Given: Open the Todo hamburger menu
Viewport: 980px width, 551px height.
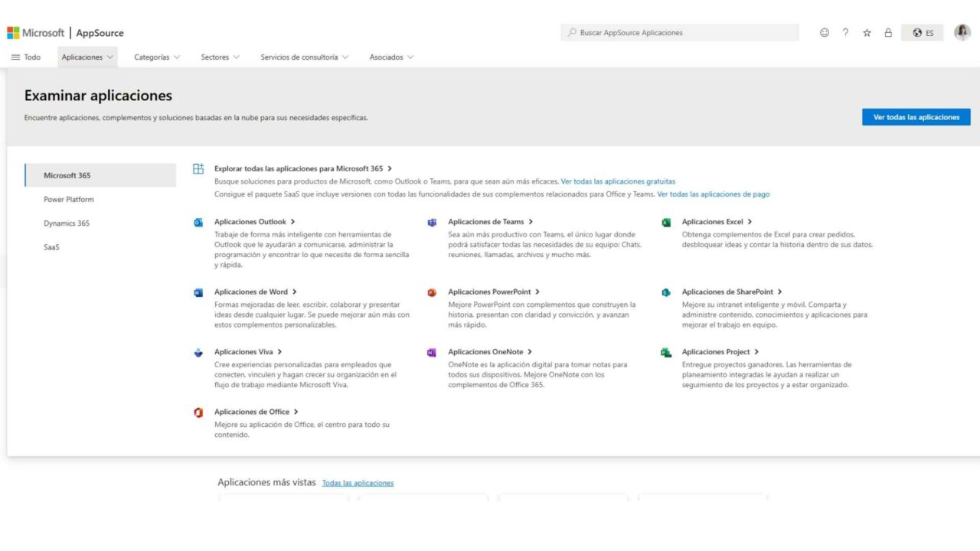Looking at the screenshot, I should click(25, 57).
